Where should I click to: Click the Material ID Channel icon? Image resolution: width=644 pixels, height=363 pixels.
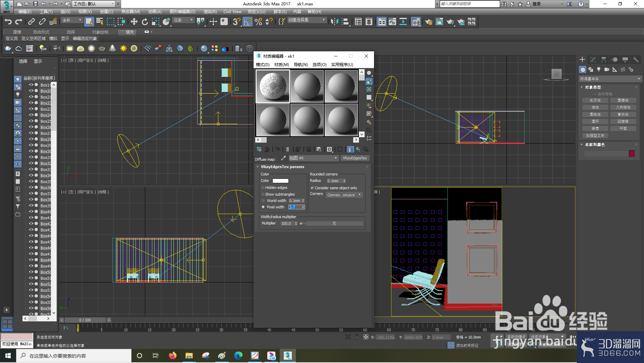[x=329, y=149]
